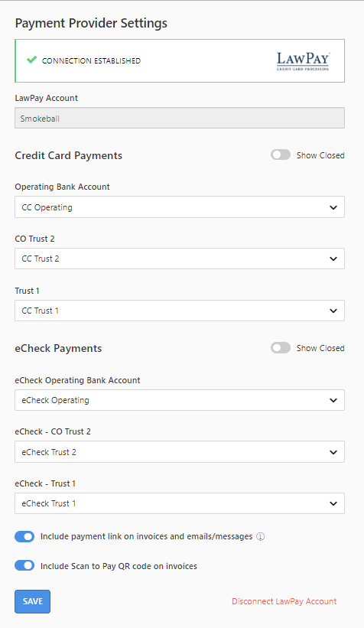Image resolution: width=364 pixels, height=628 pixels.
Task: Toggle Show Closed for eCheck Payments
Action: [x=281, y=348]
